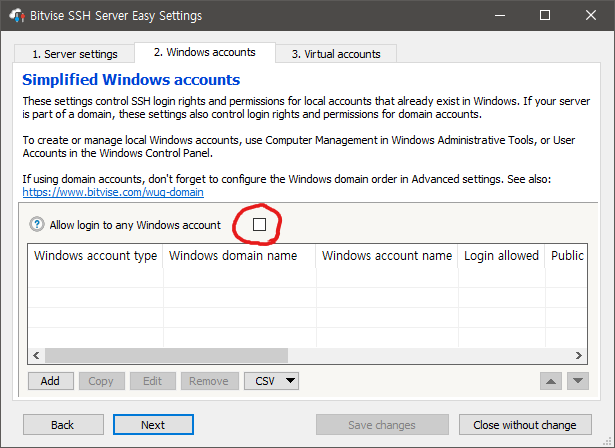
Task: Click the Windows domain name column header
Action: pos(239,256)
